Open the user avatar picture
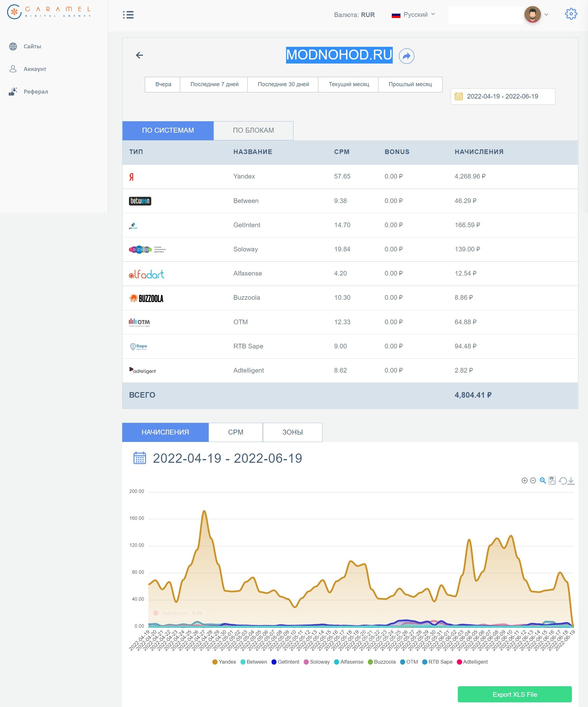Image resolution: width=588 pixels, height=707 pixels. [x=533, y=15]
